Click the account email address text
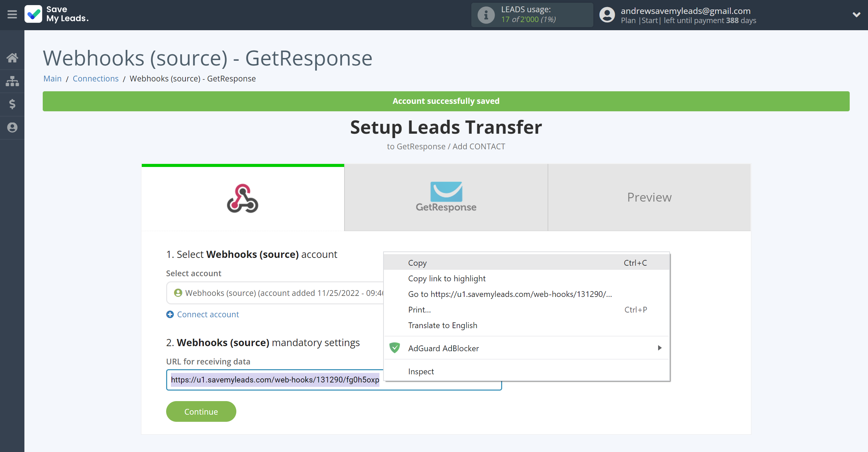The height and width of the screenshot is (452, 868). pos(686,11)
